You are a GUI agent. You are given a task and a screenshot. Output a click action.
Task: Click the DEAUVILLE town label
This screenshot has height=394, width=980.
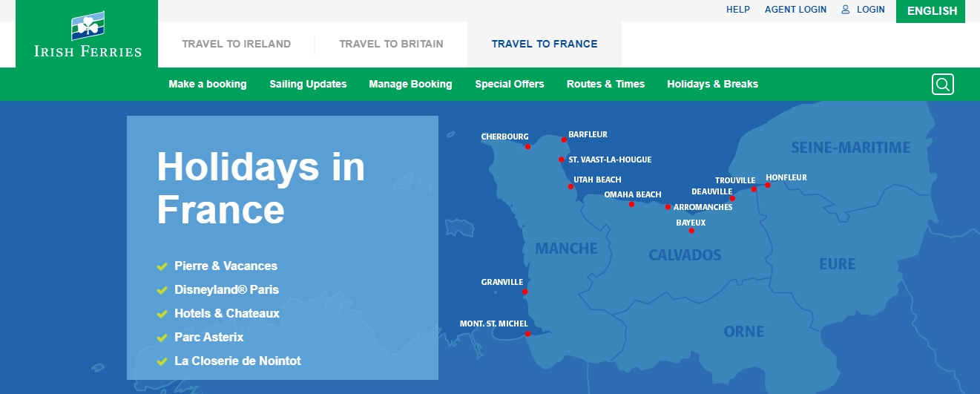(712, 191)
